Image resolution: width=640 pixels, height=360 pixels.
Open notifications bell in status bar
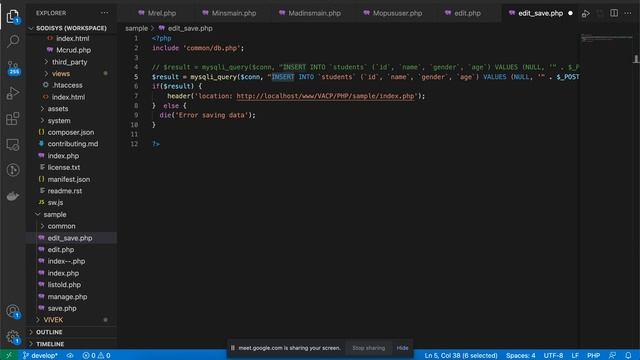(628, 355)
